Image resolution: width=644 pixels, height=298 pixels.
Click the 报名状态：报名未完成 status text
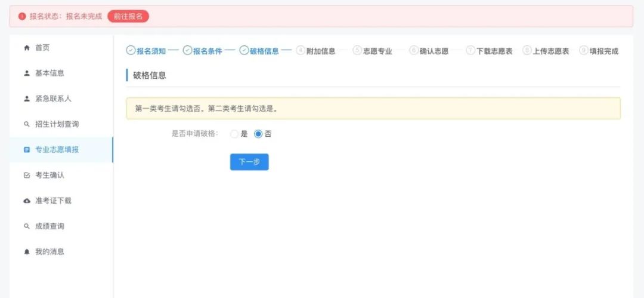[66, 17]
